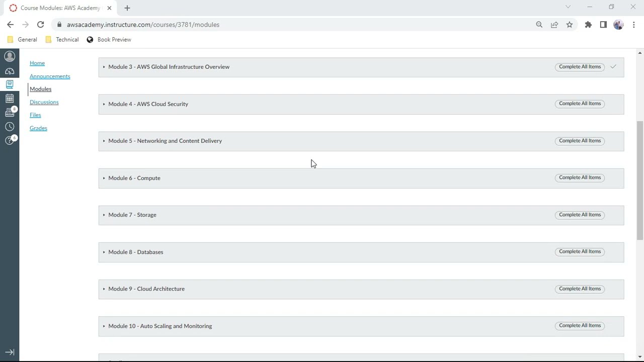Open the Dashboard speedometer icon
This screenshot has width=644, height=362.
click(x=10, y=71)
